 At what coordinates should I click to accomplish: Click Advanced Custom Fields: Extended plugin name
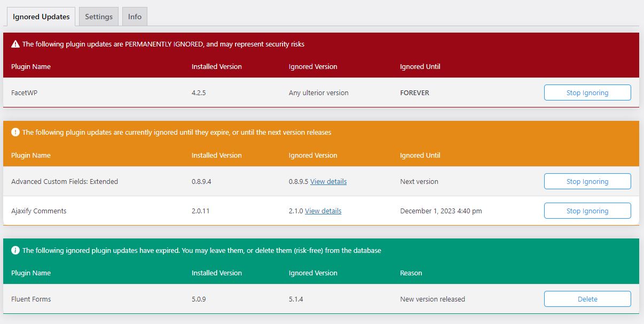65,181
